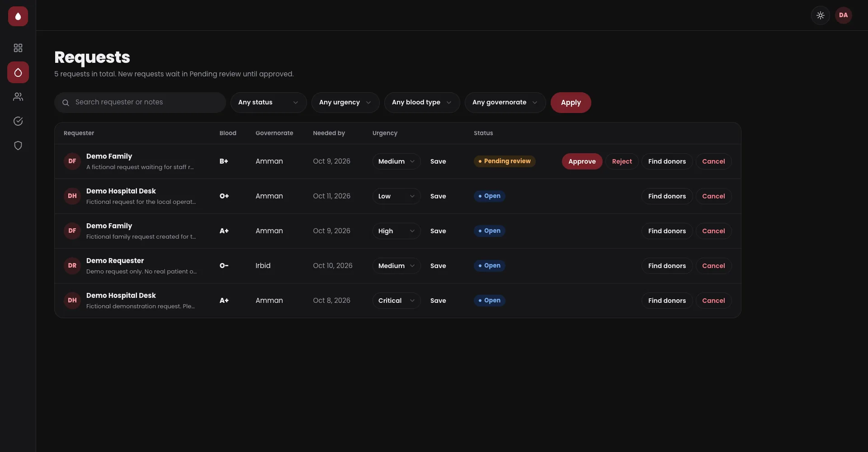The height and width of the screenshot is (452, 868).
Task: Open the Any status filter dropdown
Action: pos(269,103)
